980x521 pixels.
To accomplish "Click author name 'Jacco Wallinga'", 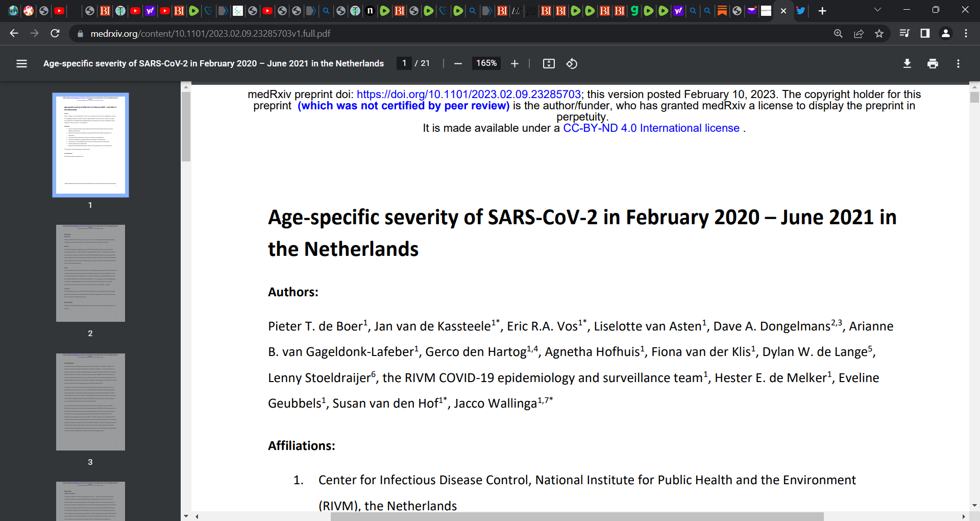I will point(495,404).
